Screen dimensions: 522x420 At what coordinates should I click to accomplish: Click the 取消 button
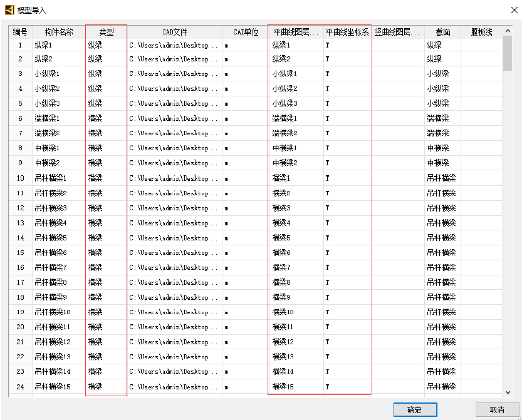tap(497, 410)
